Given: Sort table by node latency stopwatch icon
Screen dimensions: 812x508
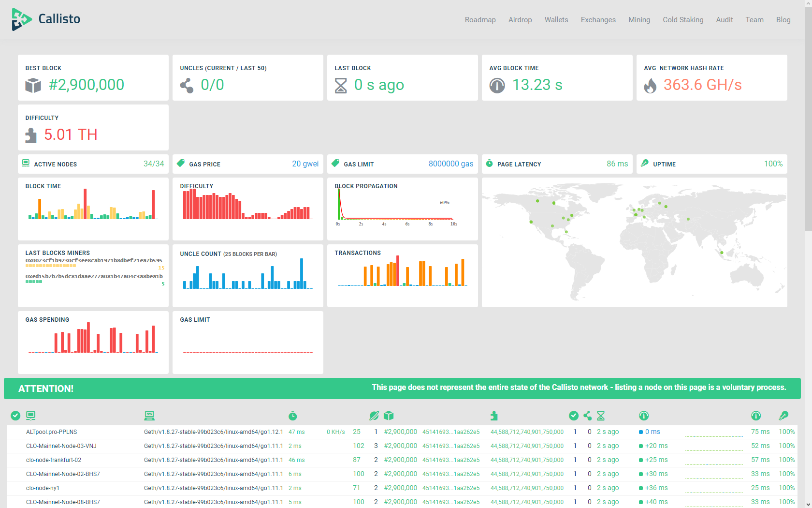Looking at the screenshot, I should 293,416.
